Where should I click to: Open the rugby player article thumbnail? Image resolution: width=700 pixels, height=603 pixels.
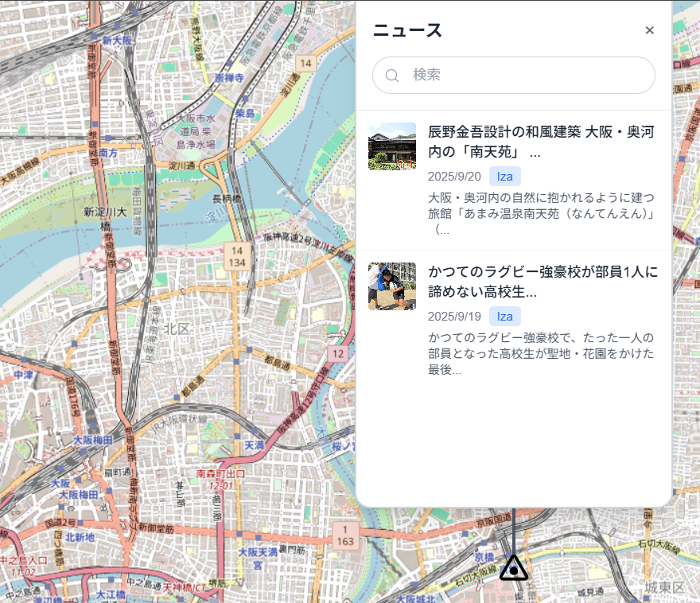point(392,286)
